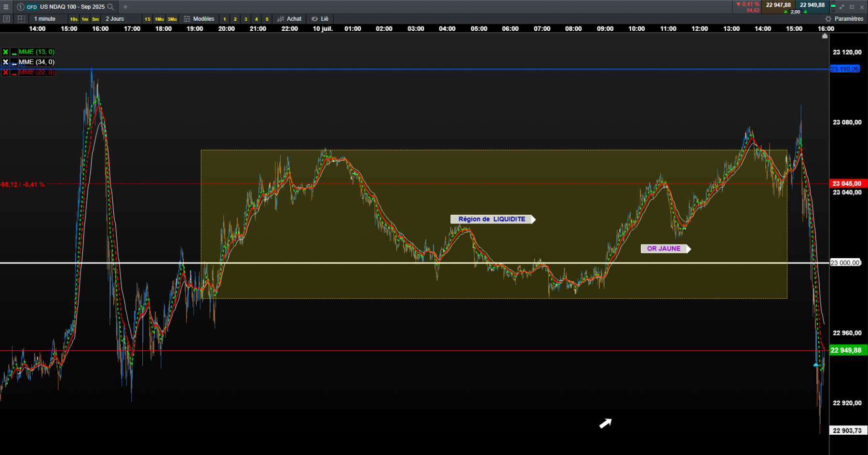Click the Achat order icon

281,19
